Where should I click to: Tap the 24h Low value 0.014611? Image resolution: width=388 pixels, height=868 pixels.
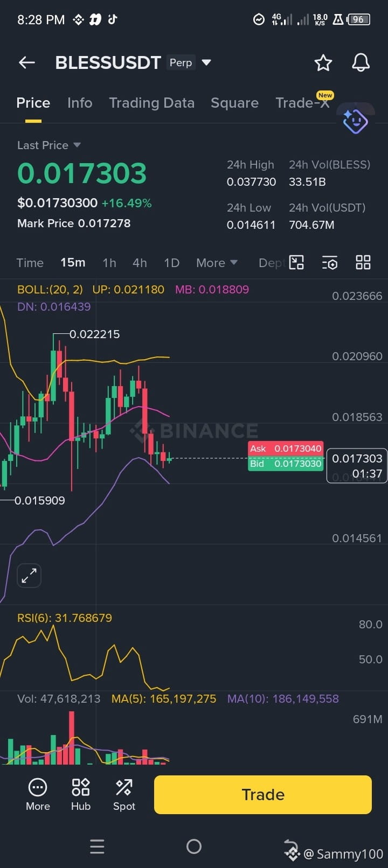(251, 225)
